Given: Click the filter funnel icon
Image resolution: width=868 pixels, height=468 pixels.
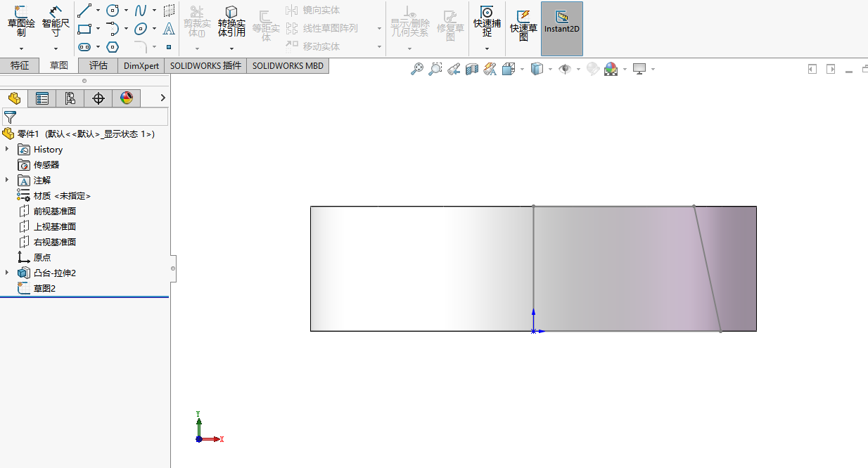Looking at the screenshot, I should point(10,117).
